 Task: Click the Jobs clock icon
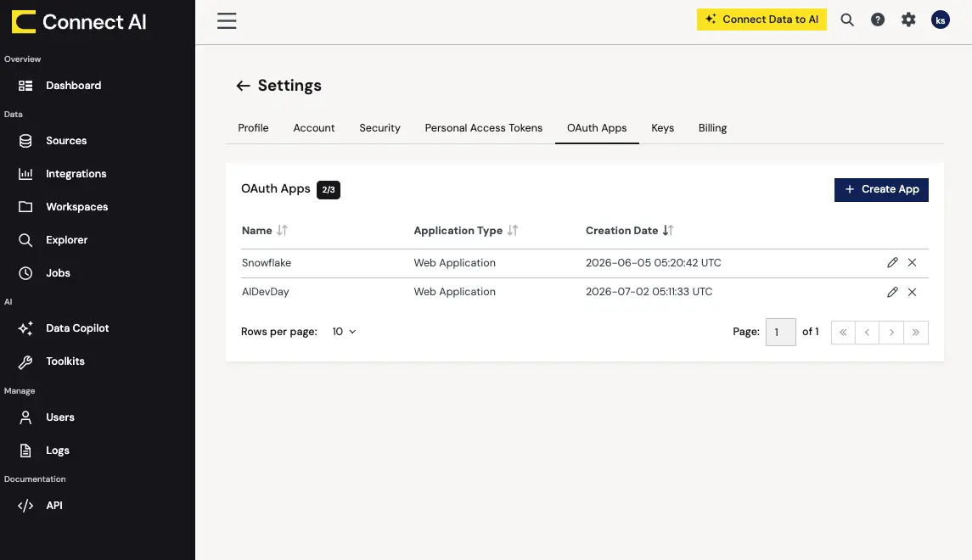25,273
